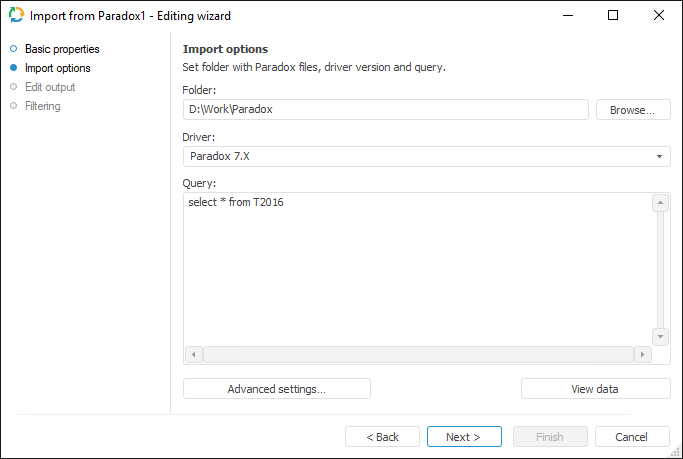
Task: Click the Edit output step
Action: point(49,87)
